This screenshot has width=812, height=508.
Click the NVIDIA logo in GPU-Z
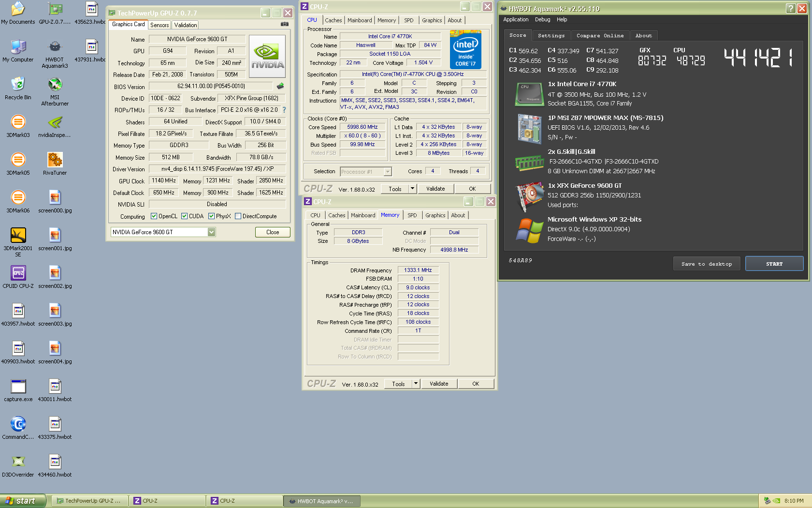tap(267, 56)
